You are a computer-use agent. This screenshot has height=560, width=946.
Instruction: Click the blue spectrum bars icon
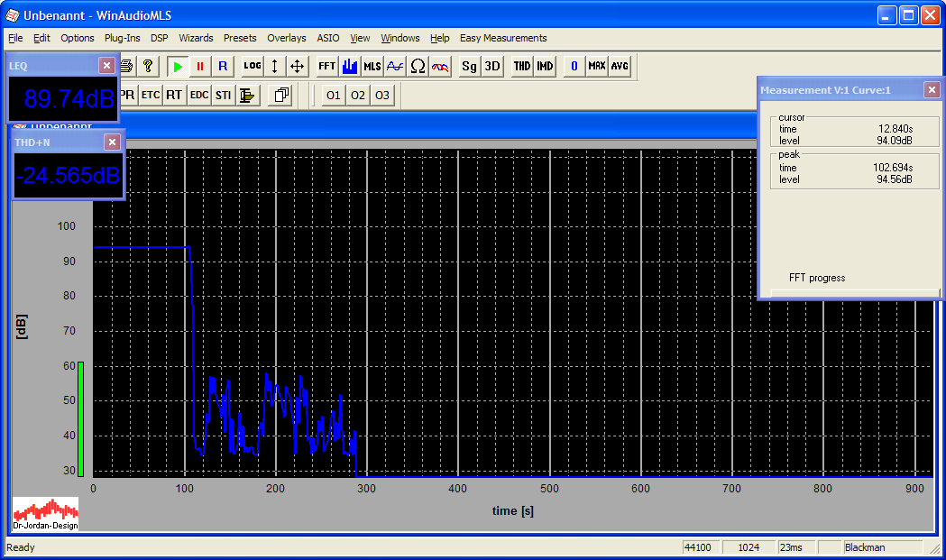[350, 66]
